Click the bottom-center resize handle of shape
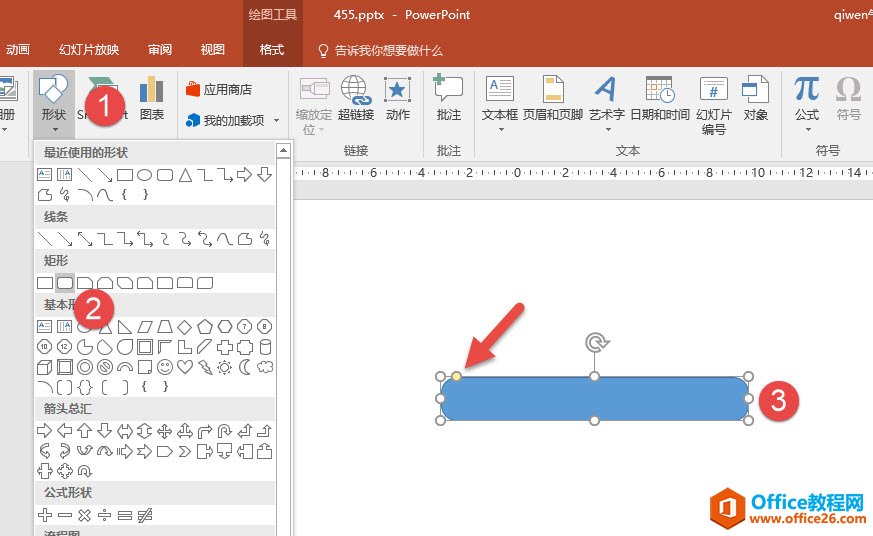The width and height of the screenshot is (873, 536). tap(594, 421)
